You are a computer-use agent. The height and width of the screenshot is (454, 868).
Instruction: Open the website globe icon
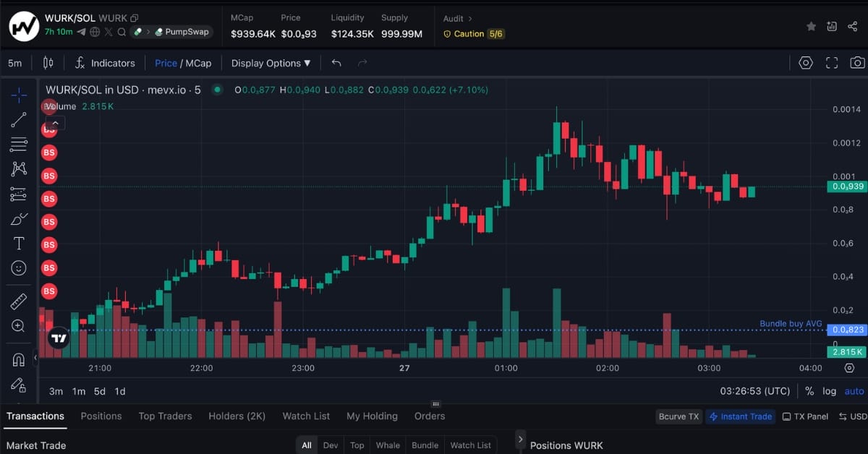[x=95, y=32]
